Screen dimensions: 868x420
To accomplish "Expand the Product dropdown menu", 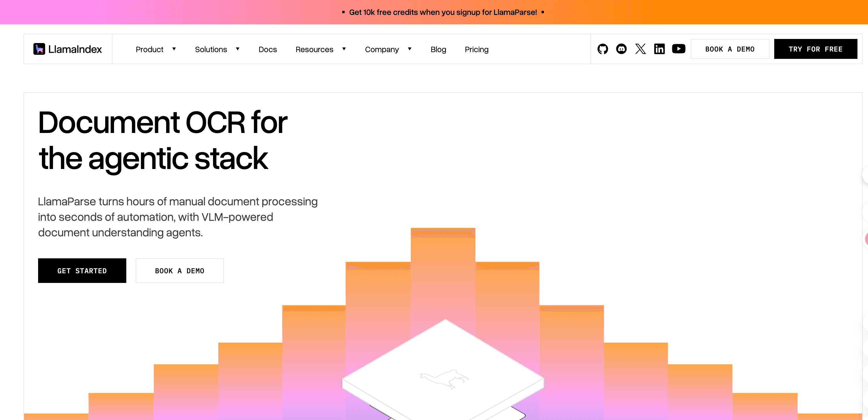I will (156, 49).
